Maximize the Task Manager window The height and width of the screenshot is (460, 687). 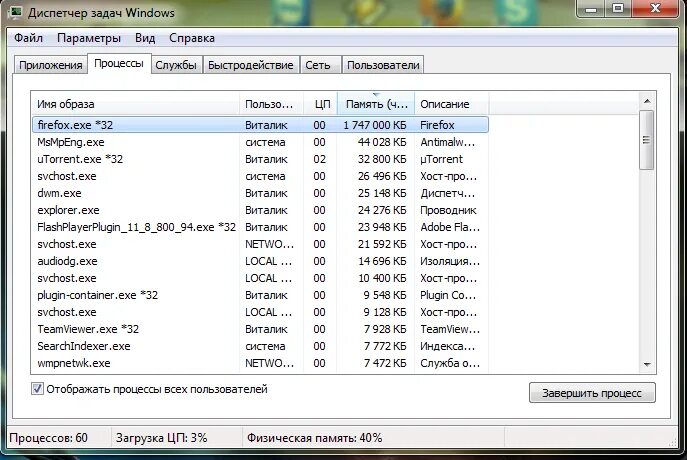[618, 9]
